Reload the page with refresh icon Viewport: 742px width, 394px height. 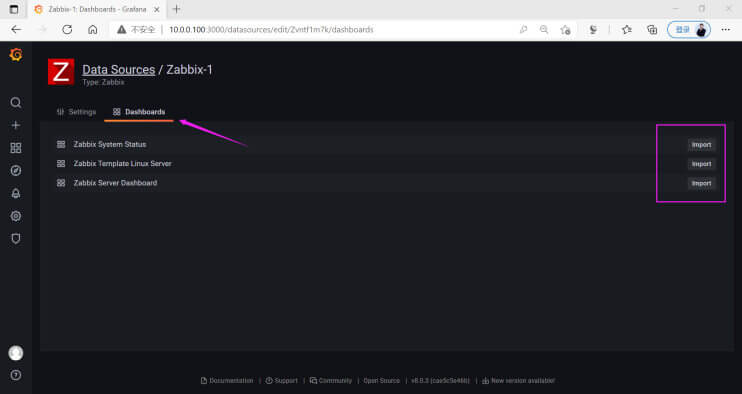(67, 29)
